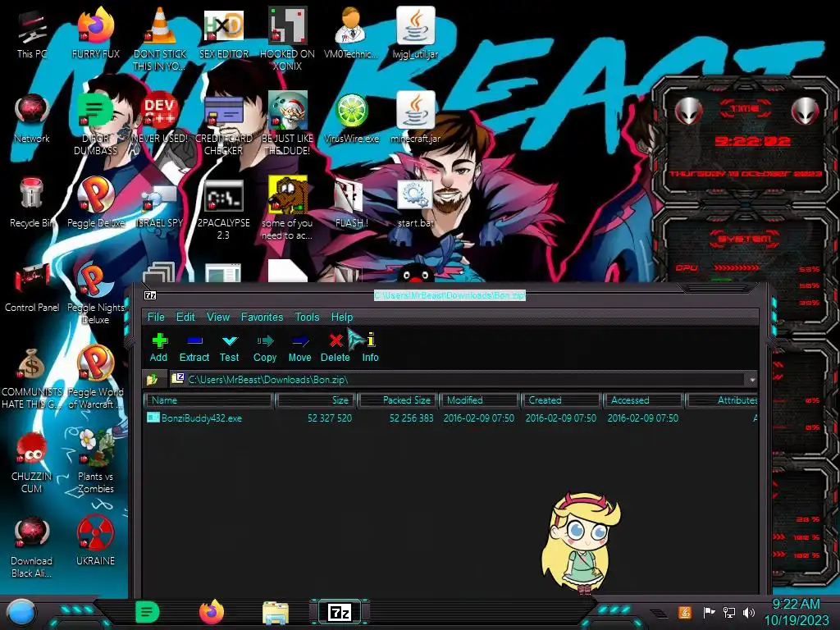The height and width of the screenshot is (630, 840).
Task: Sort by the Size column header
Action: click(x=316, y=400)
